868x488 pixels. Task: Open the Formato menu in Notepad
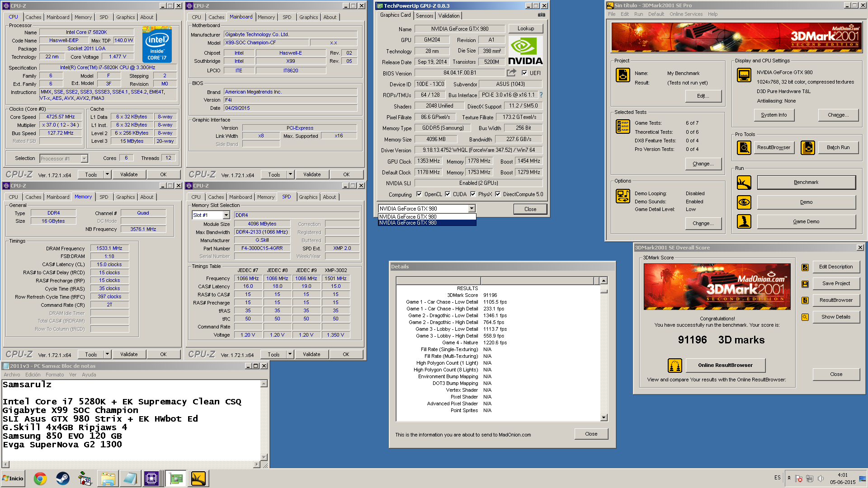tap(55, 375)
